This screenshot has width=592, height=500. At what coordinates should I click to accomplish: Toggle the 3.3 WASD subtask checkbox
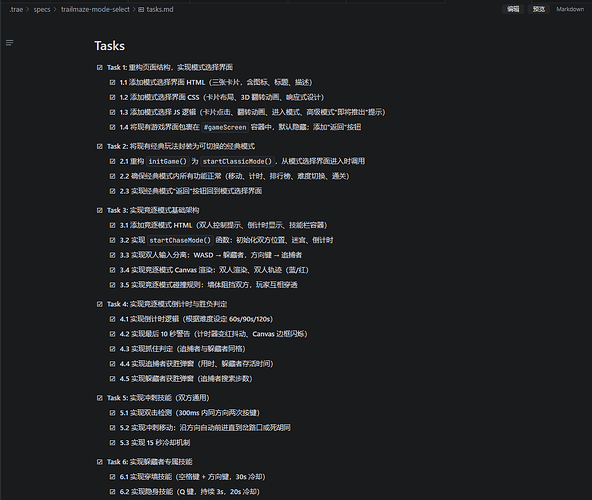tap(113, 255)
